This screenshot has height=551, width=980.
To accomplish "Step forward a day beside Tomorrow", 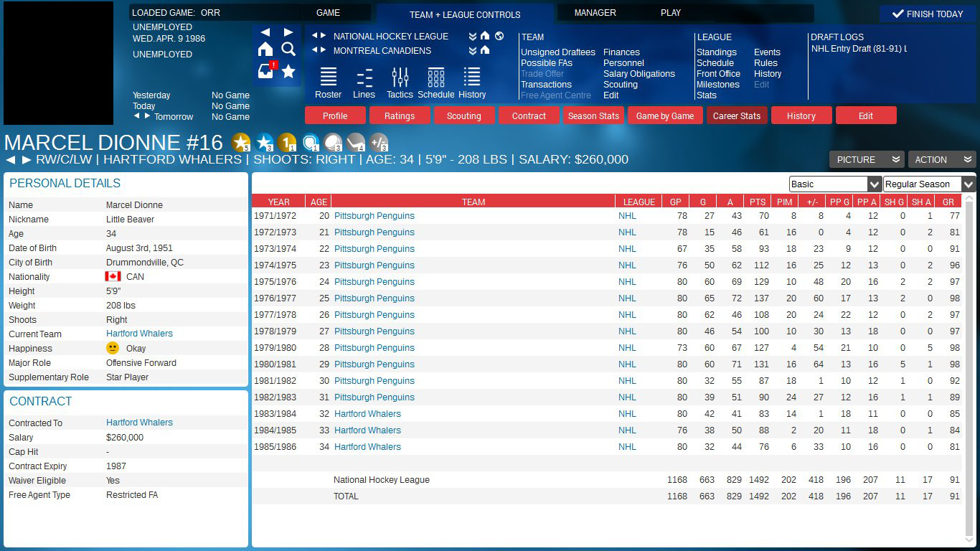I will [x=148, y=116].
